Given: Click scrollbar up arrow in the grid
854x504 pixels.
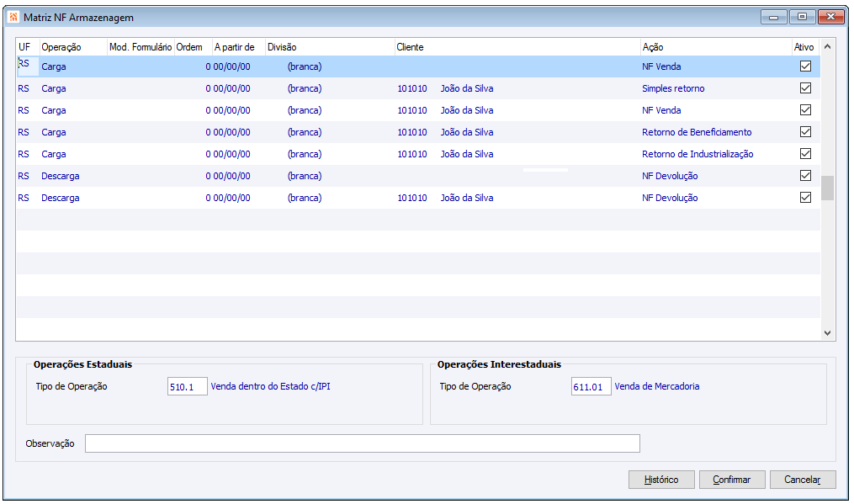Looking at the screenshot, I should tap(827, 47).
